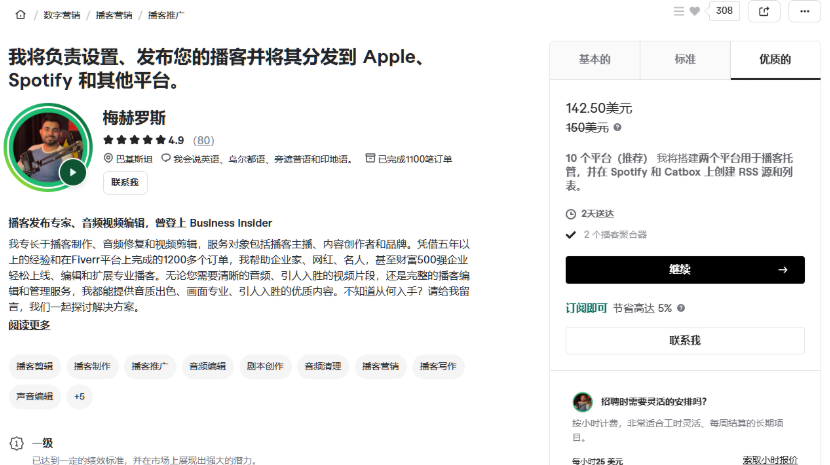Select the 播客营销 tag chip
Image resolution: width=830 pixels, height=465 pixels.
coord(381,366)
